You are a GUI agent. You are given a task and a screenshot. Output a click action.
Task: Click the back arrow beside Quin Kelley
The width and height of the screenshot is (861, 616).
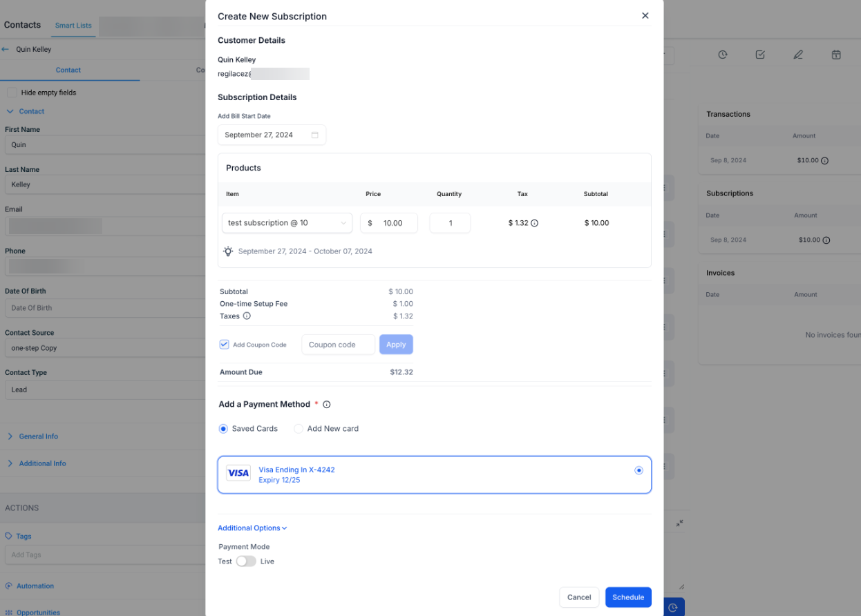tap(6, 50)
